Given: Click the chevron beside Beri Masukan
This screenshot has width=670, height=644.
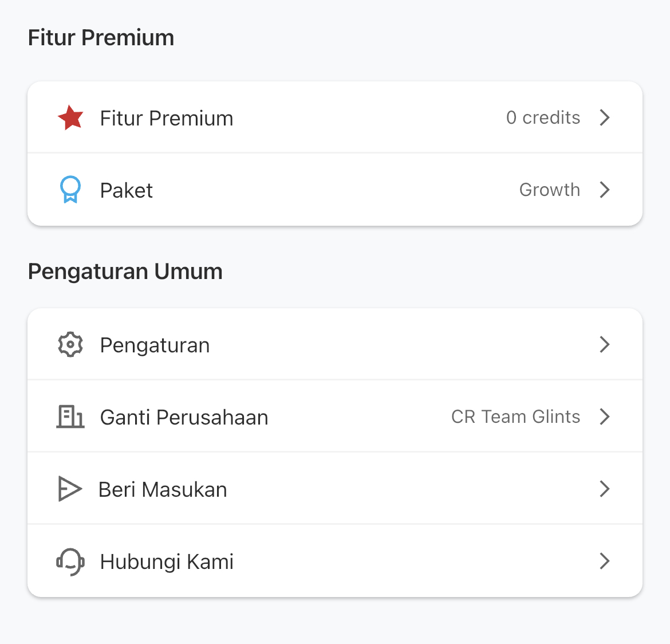Looking at the screenshot, I should pos(605,489).
